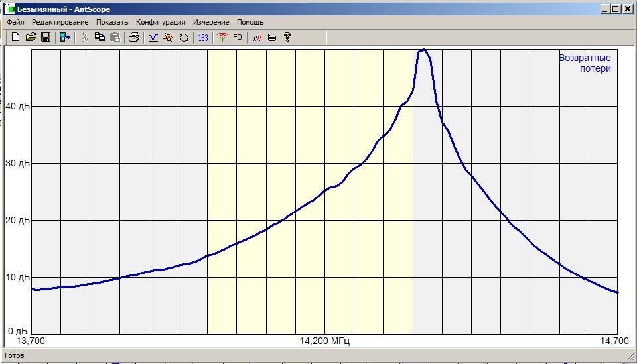Click the circular arrows repeat icon
Viewport: 637px width, 364px height.
(x=184, y=37)
